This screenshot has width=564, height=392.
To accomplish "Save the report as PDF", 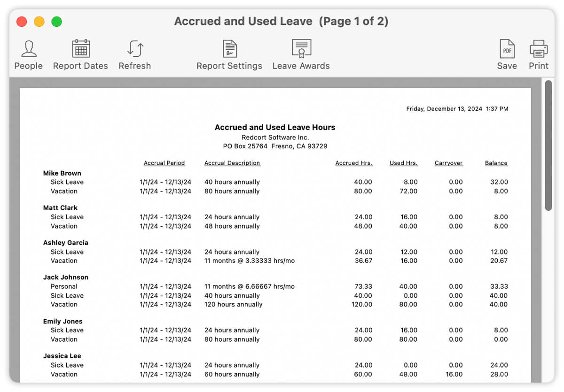I will click(x=507, y=53).
